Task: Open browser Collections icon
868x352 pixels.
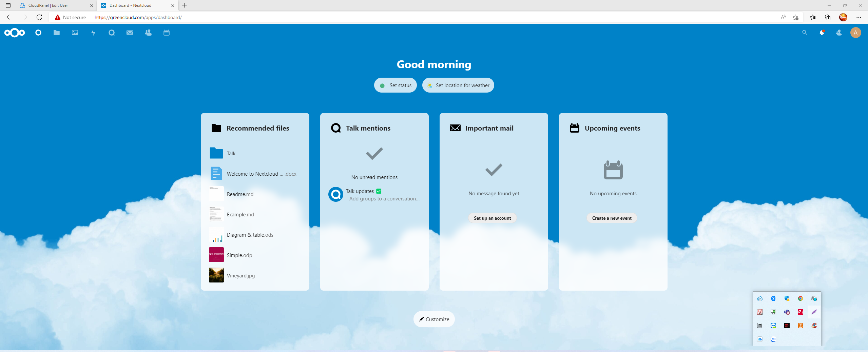Action: point(828,17)
